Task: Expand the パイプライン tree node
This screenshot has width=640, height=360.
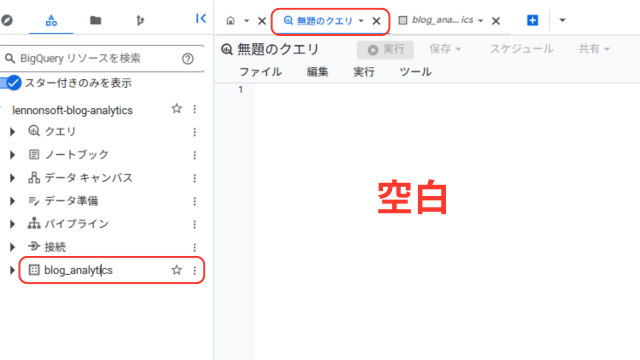Action: (12, 224)
